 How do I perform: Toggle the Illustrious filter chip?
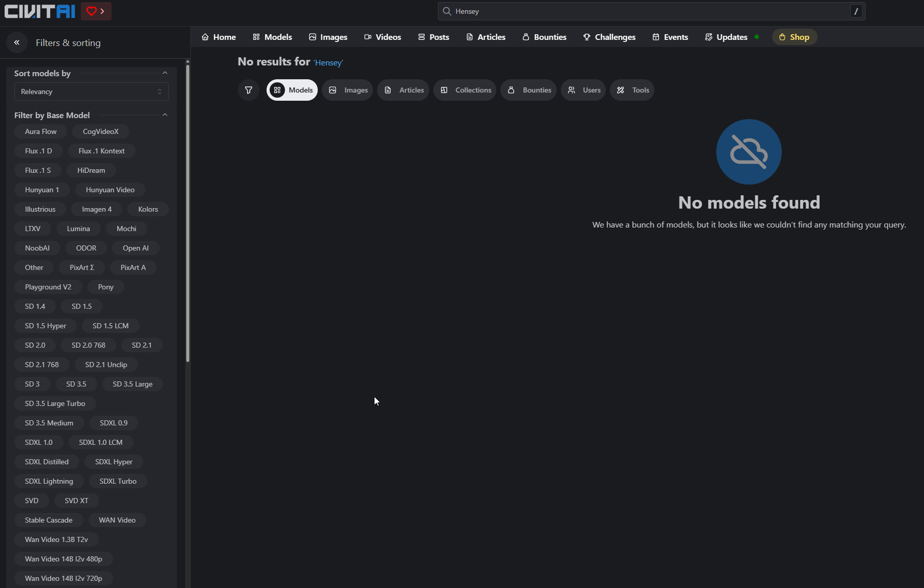coord(40,209)
